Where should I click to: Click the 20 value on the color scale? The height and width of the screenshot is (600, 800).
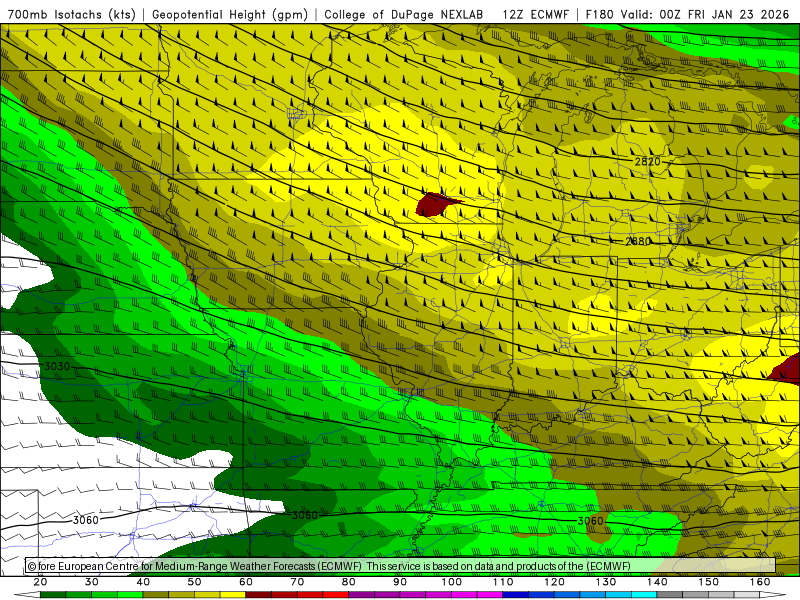coord(40,582)
